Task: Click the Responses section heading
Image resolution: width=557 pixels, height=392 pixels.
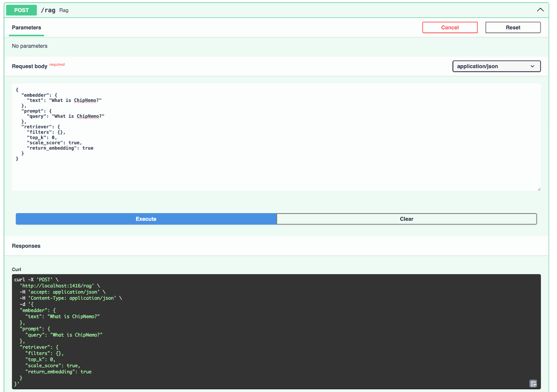Action: tap(26, 246)
